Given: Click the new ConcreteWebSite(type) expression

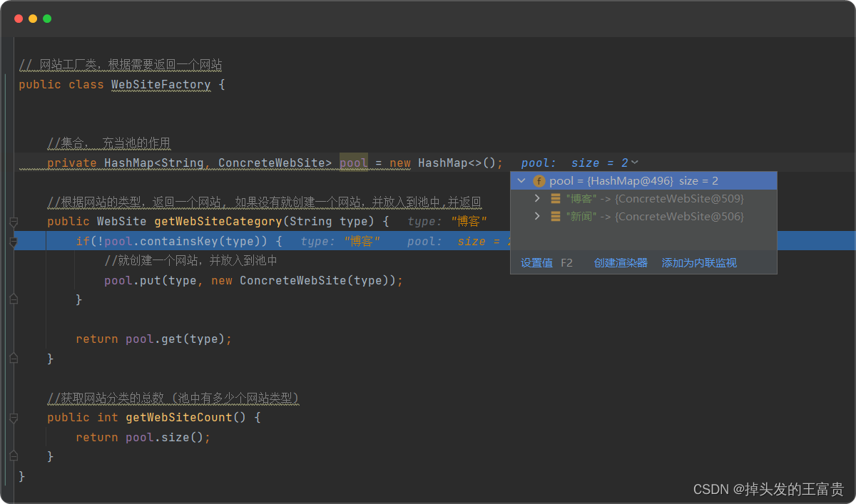Looking at the screenshot, I should click(304, 281).
